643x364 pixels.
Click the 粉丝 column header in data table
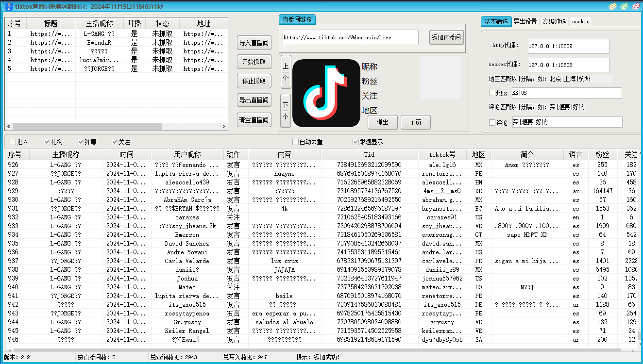(x=602, y=154)
